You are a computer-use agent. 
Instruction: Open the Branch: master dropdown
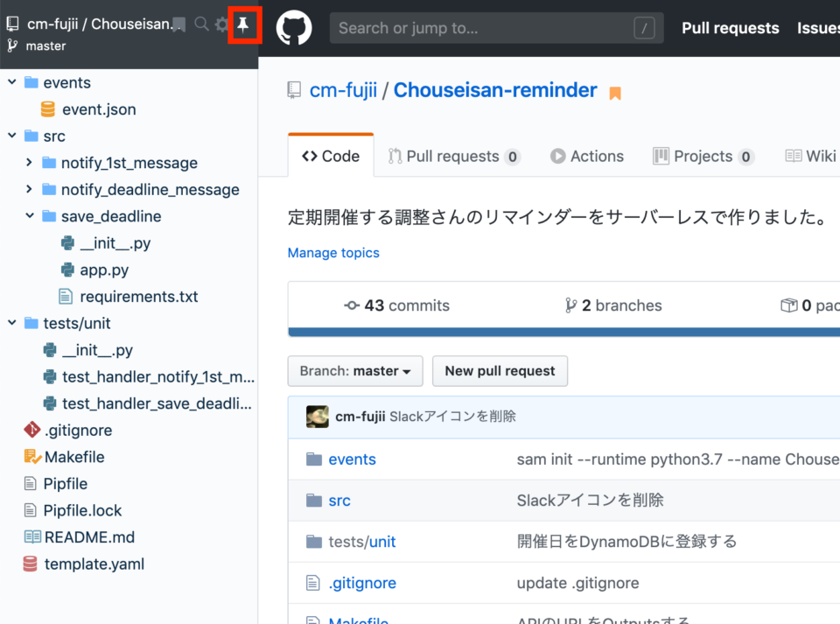click(354, 371)
